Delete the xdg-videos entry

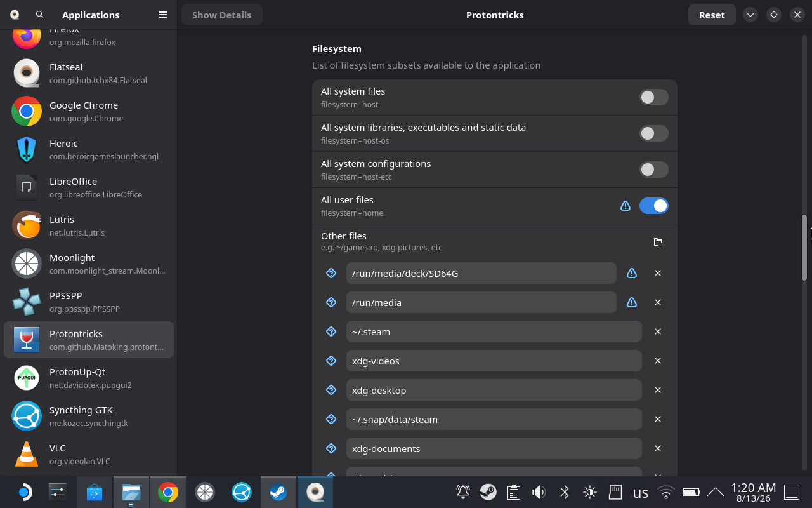(658, 361)
